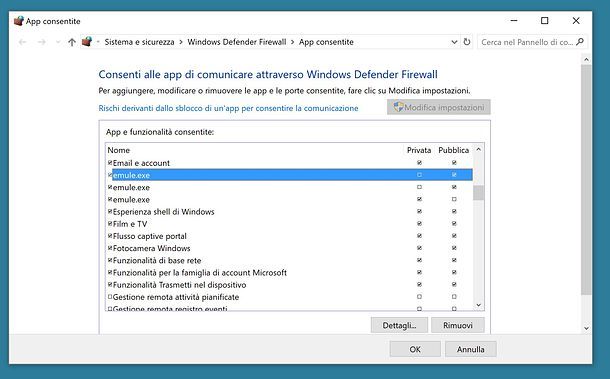Screen dimensions: 610x379
Task: Click window scrollbar down arrow
Action: 586,328
